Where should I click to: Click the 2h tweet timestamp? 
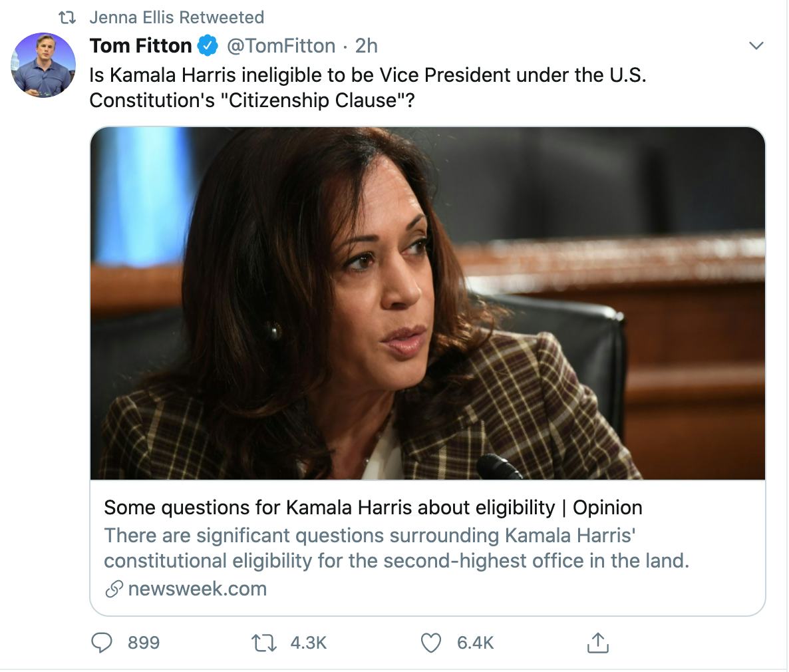pos(366,46)
